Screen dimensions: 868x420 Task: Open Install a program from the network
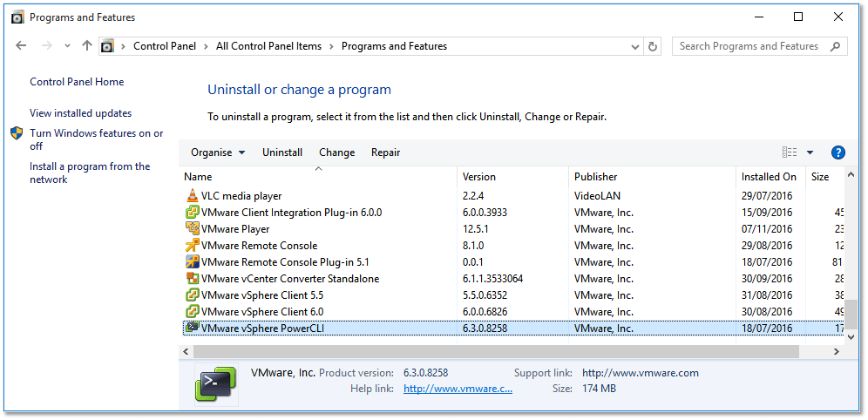[90, 173]
